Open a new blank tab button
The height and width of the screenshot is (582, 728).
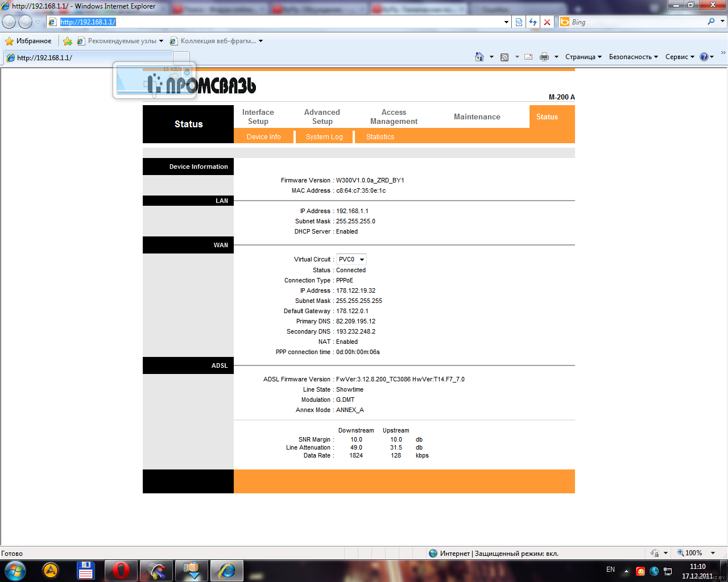click(x=181, y=57)
